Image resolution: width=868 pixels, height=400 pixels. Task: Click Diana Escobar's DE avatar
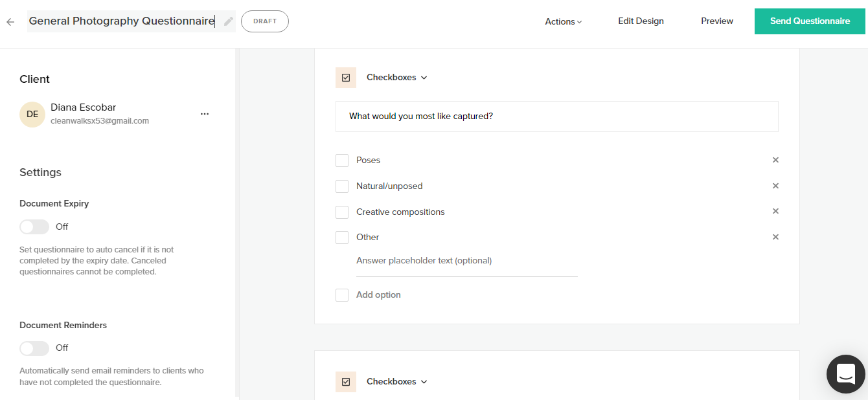point(32,115)
